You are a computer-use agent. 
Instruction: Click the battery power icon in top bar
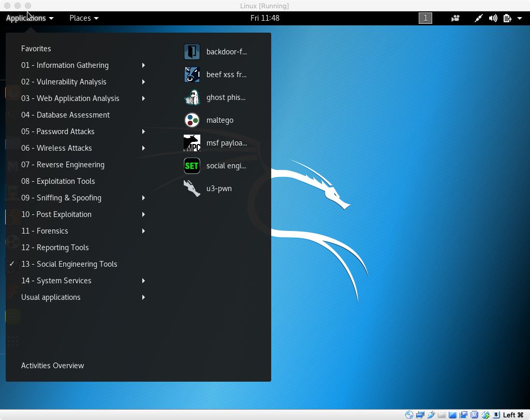[x=507, y=18]
